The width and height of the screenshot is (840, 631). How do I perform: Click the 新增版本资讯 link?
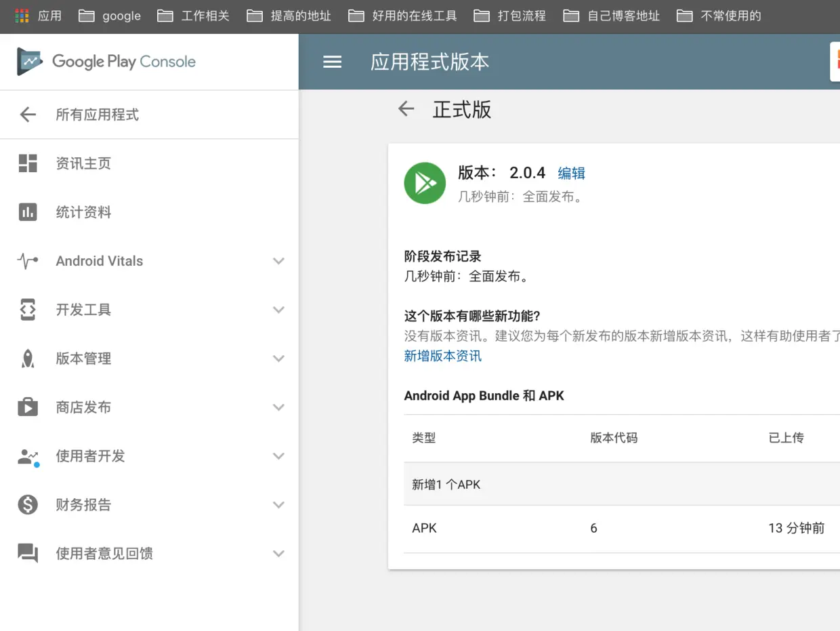442,356
